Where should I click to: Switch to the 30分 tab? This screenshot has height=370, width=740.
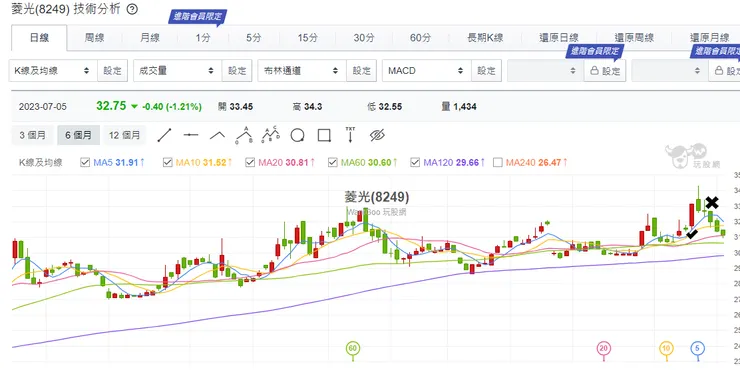[364, 38]
